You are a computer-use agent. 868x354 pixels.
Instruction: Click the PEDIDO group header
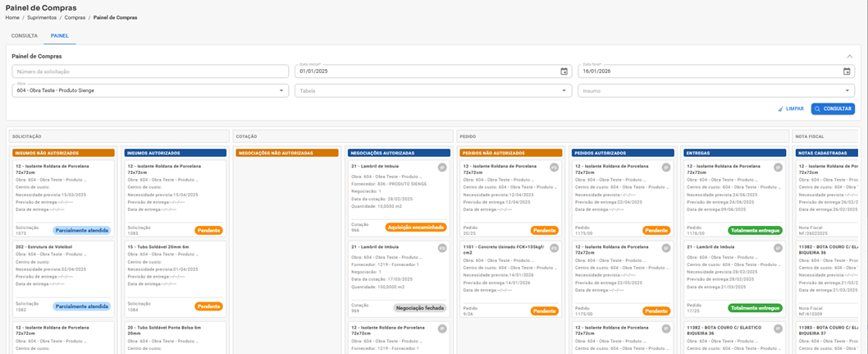pos(622,136)
